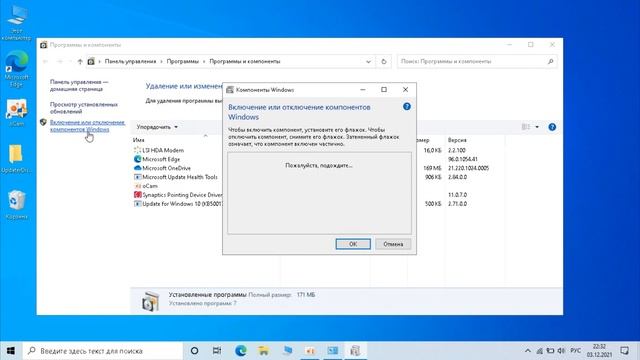Screen dimensions: 640x360
Task: Click help icon in Programs window toolbar
Action: [552, 127]
